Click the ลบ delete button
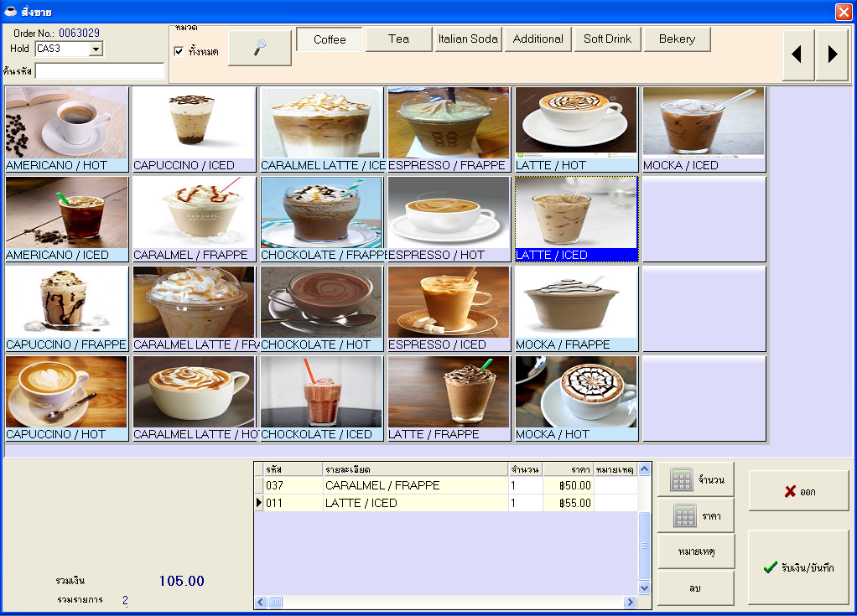Viewport: 857px width, 616px height. tap(696, 588)
